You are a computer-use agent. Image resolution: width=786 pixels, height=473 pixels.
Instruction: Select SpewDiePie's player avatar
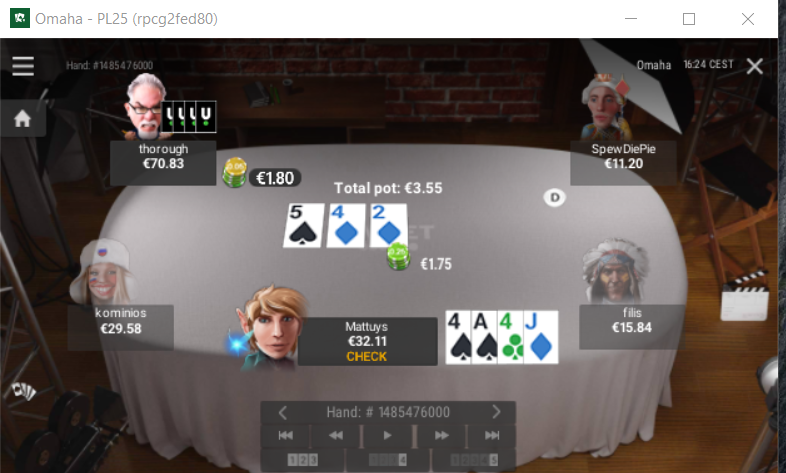tap(606, 106)
